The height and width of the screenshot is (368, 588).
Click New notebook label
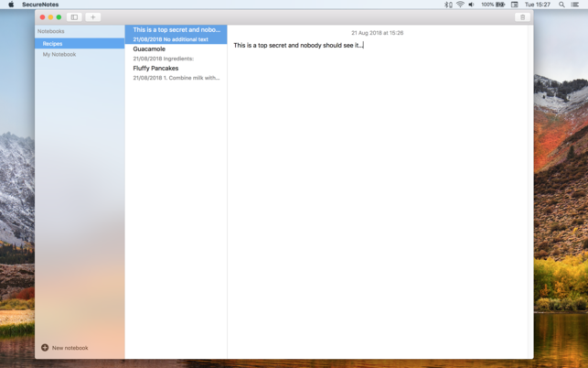[70, 348]
